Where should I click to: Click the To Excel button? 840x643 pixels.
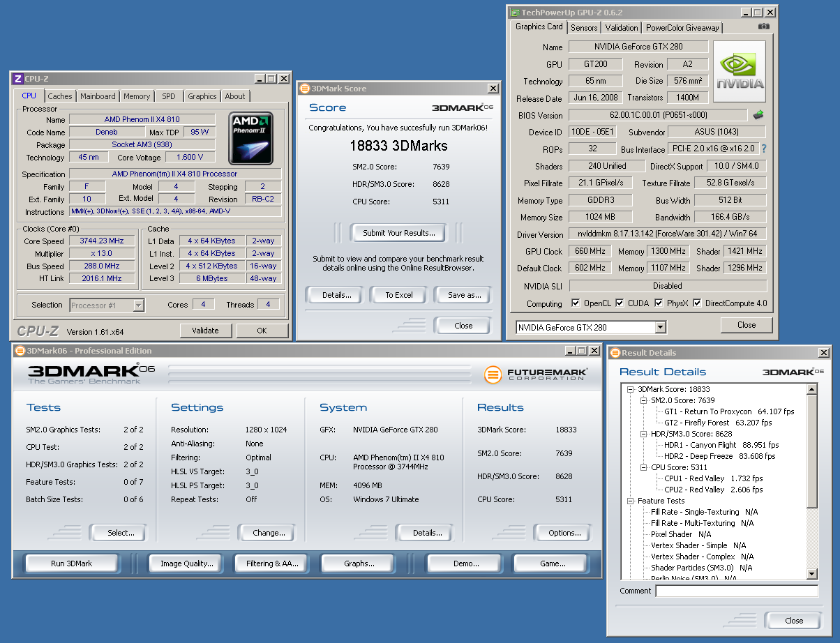(x=399, y=295)
